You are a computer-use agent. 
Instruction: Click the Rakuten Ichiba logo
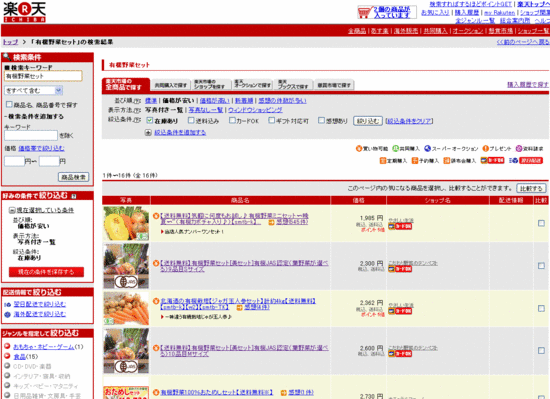click(24, 12)
